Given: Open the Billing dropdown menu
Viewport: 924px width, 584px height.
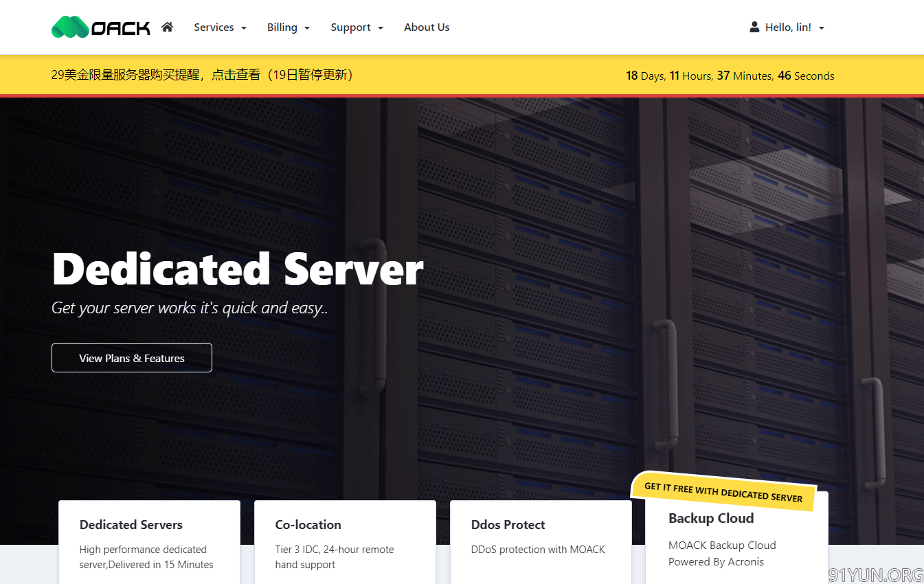Looking at the screenshot, I should (x=289, y=27).
